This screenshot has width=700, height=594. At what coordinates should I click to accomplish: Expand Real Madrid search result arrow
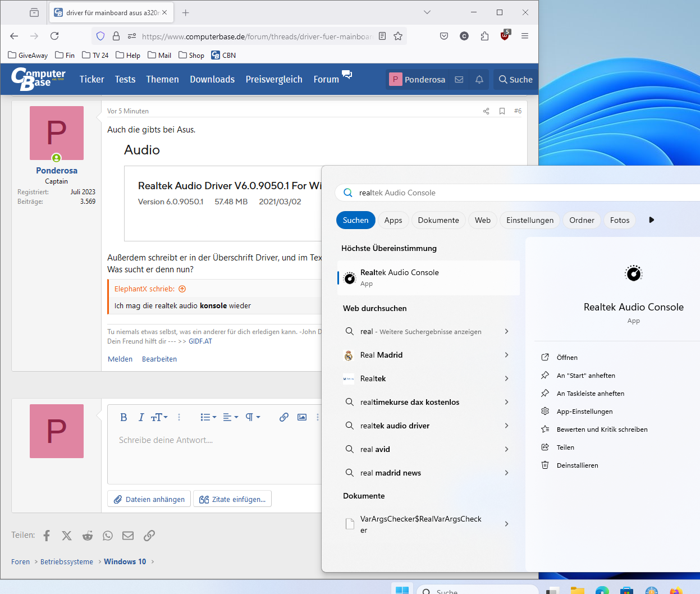click(x=506, y=355)
